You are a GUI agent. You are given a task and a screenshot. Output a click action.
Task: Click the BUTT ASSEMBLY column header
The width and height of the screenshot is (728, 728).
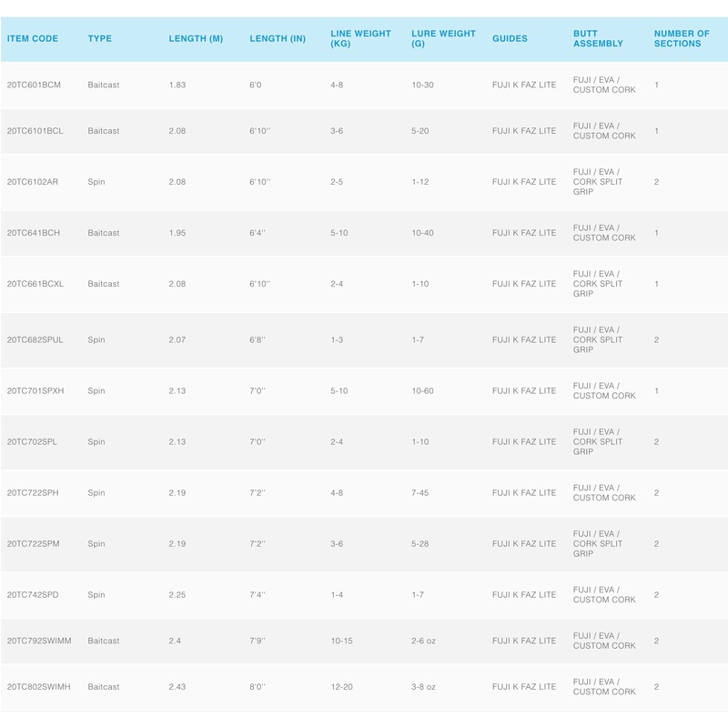click(x=598, y=39)
